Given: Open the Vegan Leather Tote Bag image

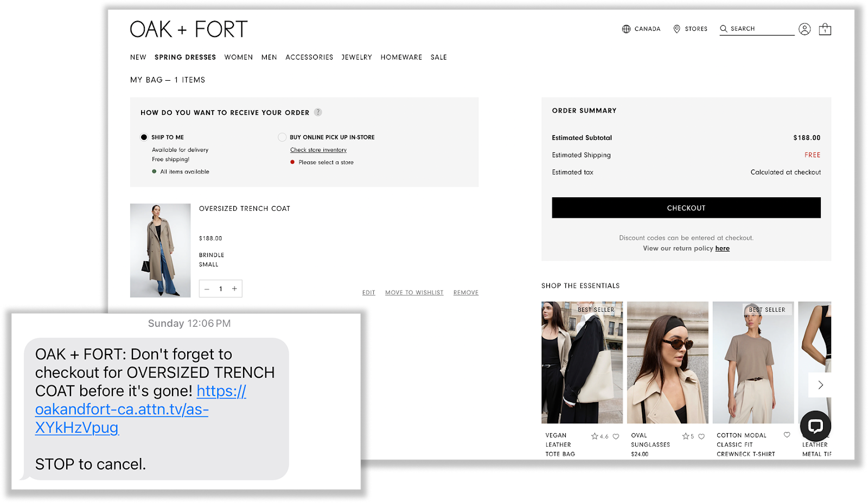Looking at the screenshot, I should click(x=582, y=363).
